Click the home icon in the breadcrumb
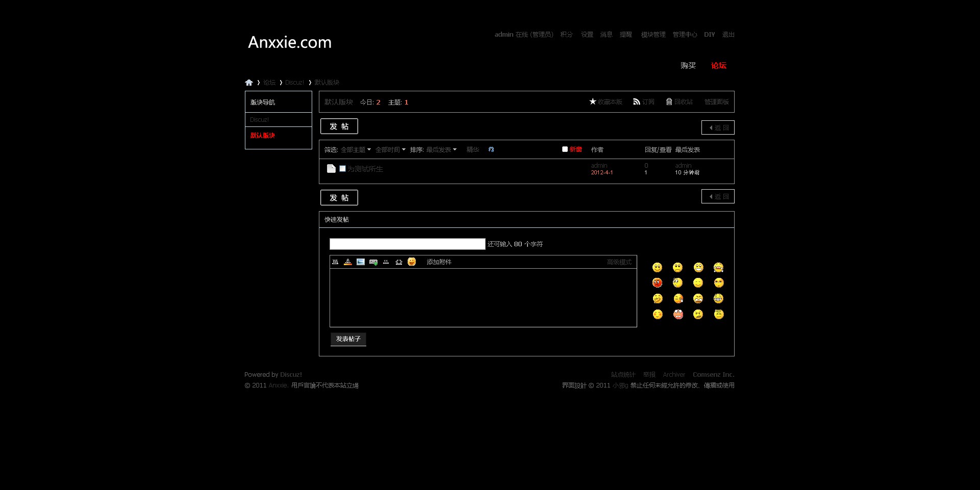This screenshot has height=490, width=980. [249, 83]
